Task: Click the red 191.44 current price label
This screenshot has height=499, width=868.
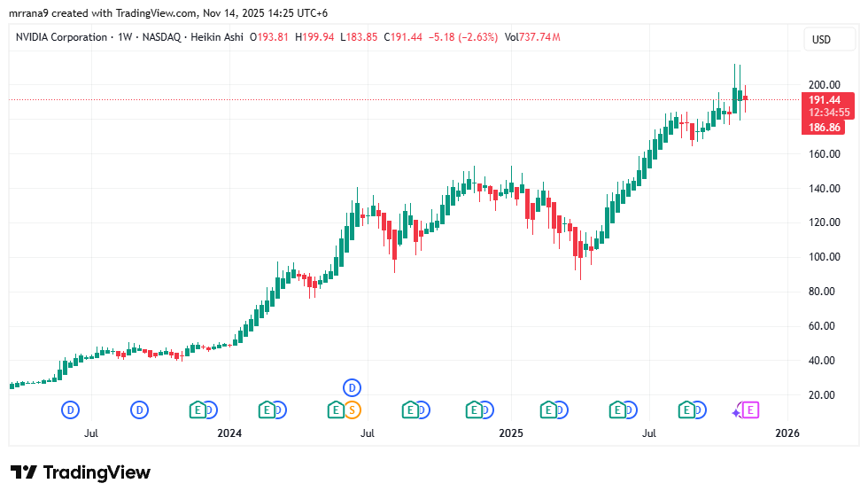Action: 824,100
